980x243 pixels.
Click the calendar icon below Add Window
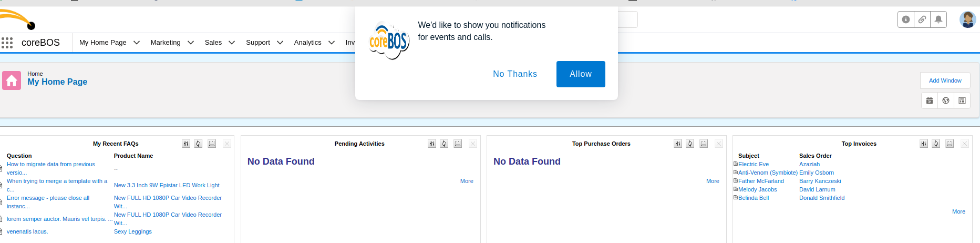(930, 100)
